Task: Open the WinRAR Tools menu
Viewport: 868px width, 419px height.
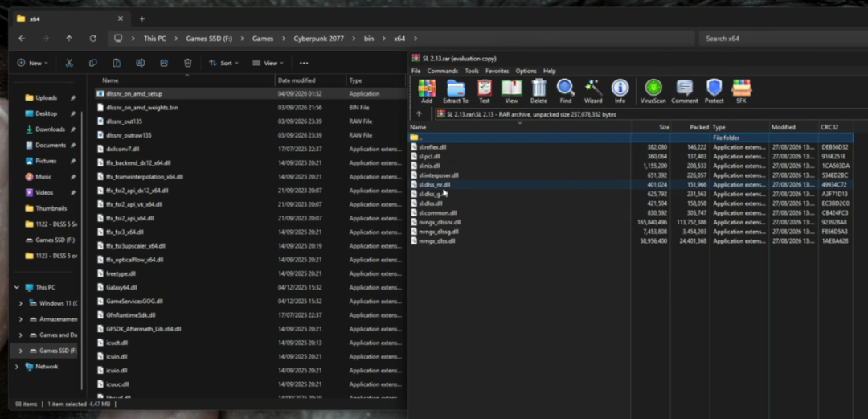Action: pos(472,71)
